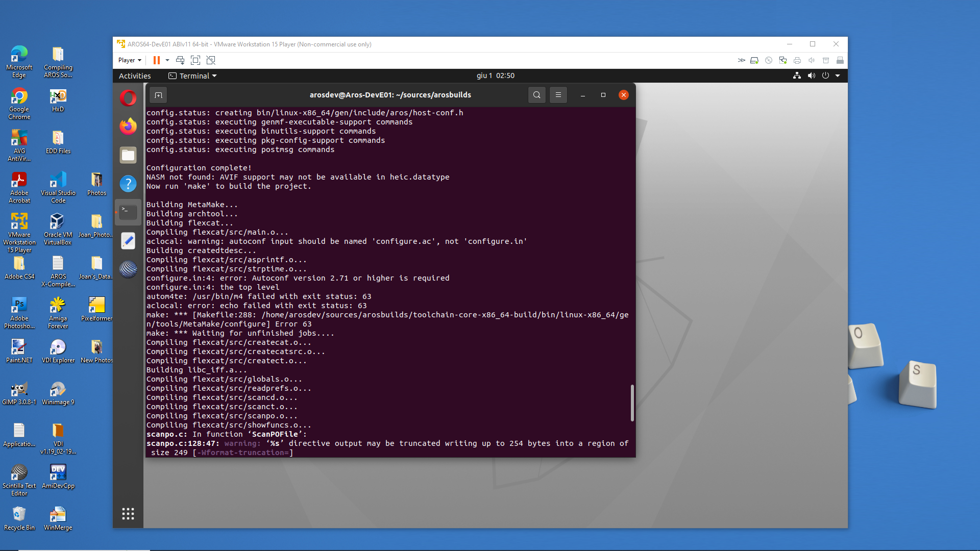
Task: Click the "Configuration complete!" terminal line
Action: pos(199,168)
